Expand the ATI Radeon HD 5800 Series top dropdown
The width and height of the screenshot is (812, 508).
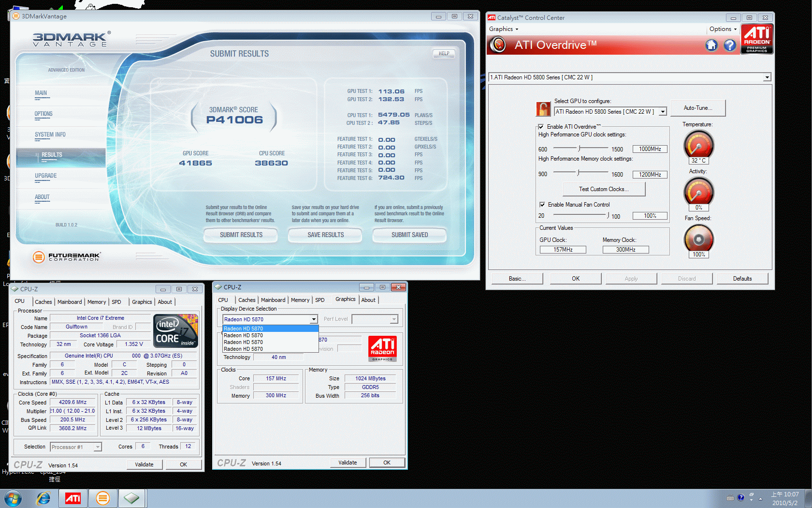767,77
